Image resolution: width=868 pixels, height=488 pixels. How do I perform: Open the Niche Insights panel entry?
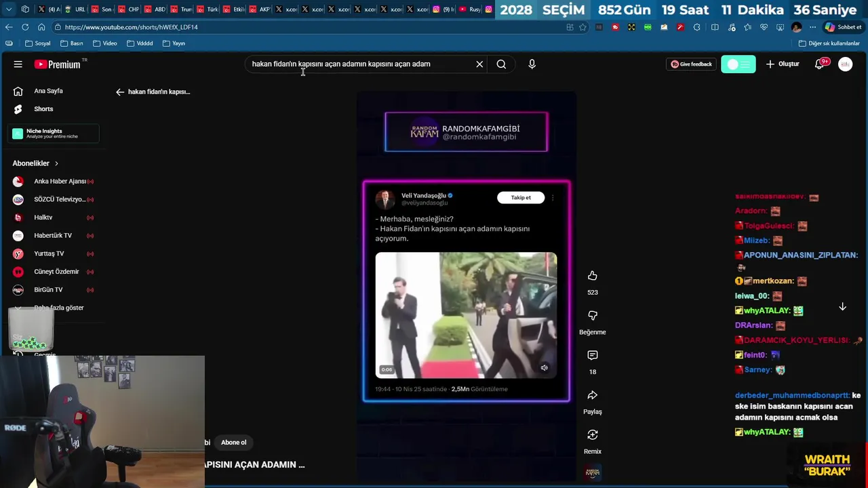pyautogui.click(x=54, y=134)
